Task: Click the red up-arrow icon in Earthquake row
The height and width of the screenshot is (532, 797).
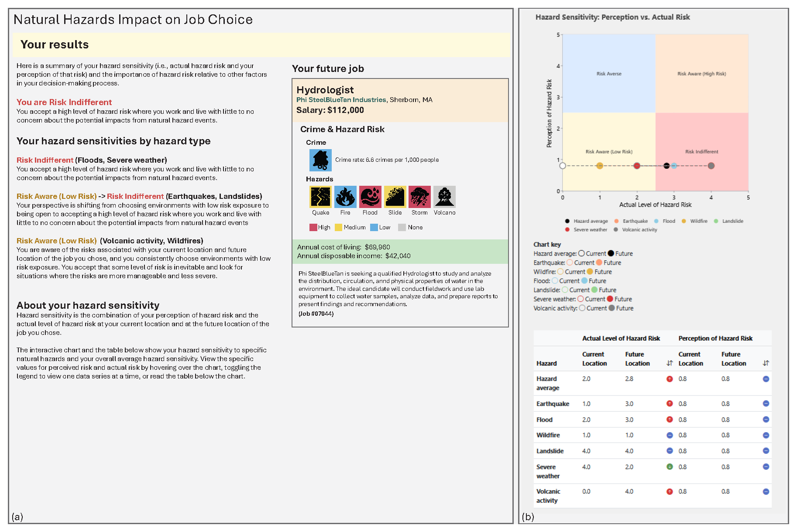Action: pyautogui.click(x=670, y=404)
